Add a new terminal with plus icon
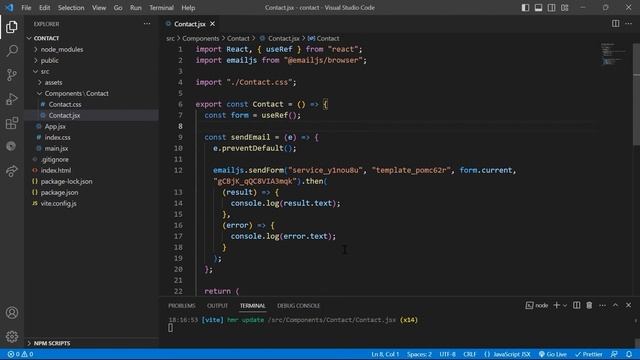This screenshot has width=640, height=360. [556, 305]
